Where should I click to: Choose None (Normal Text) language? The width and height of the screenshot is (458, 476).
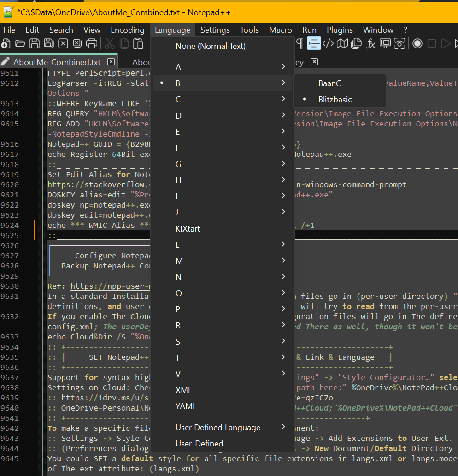click(223, 46)
